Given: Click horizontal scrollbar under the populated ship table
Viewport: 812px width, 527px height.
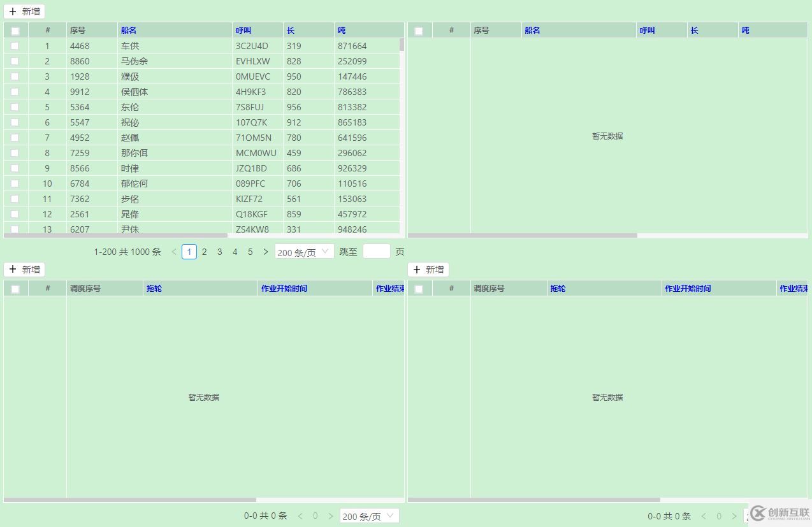Looking at the screenshot, I should tap(115, 235).
